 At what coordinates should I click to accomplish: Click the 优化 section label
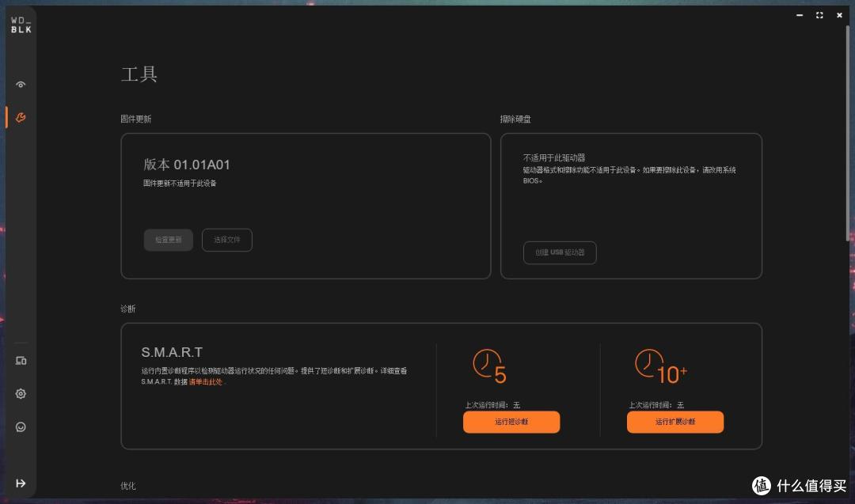coord(128,486)
